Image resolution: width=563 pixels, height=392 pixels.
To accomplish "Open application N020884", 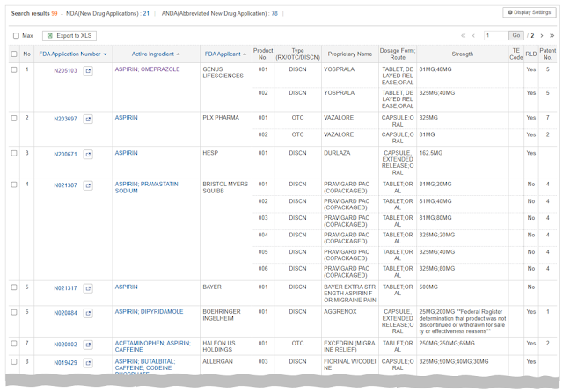I will point(65,314).
